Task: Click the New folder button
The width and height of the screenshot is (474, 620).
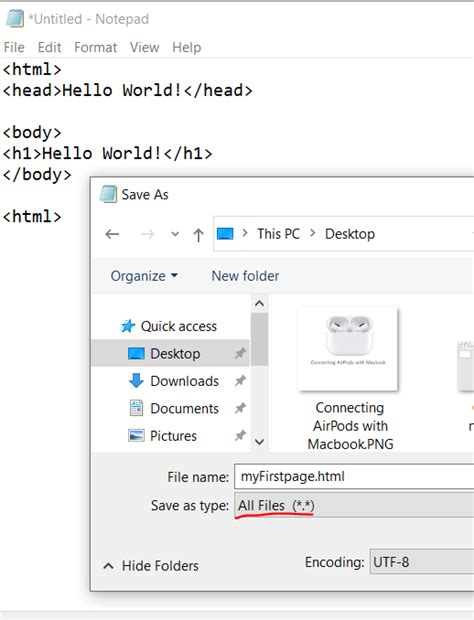Action: [245, 276]
